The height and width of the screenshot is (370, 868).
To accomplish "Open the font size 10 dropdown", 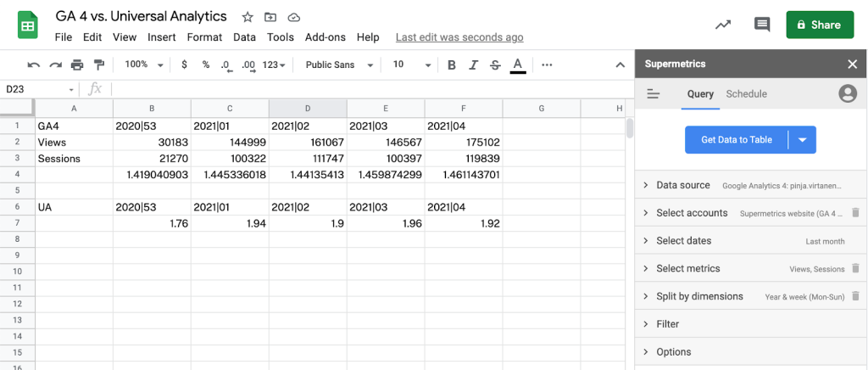I will 411,64.
